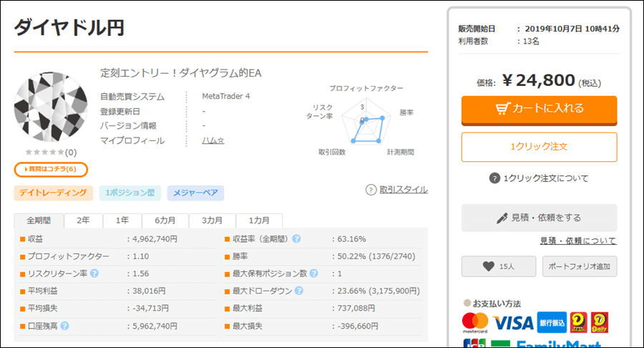The image size is (644, 348).
Task: Open the 1カ月 period tab
Action: coord(259,221)
